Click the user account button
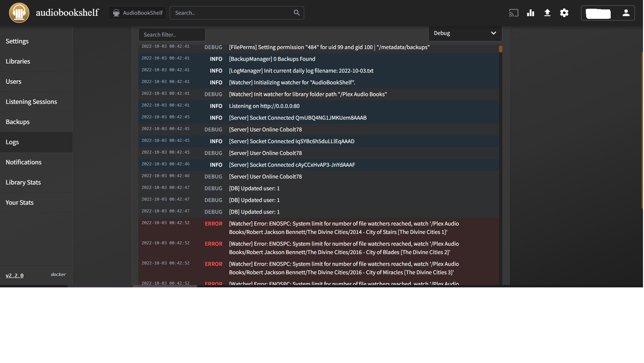This screenshot has height=363, width=644. click(608, 13)
